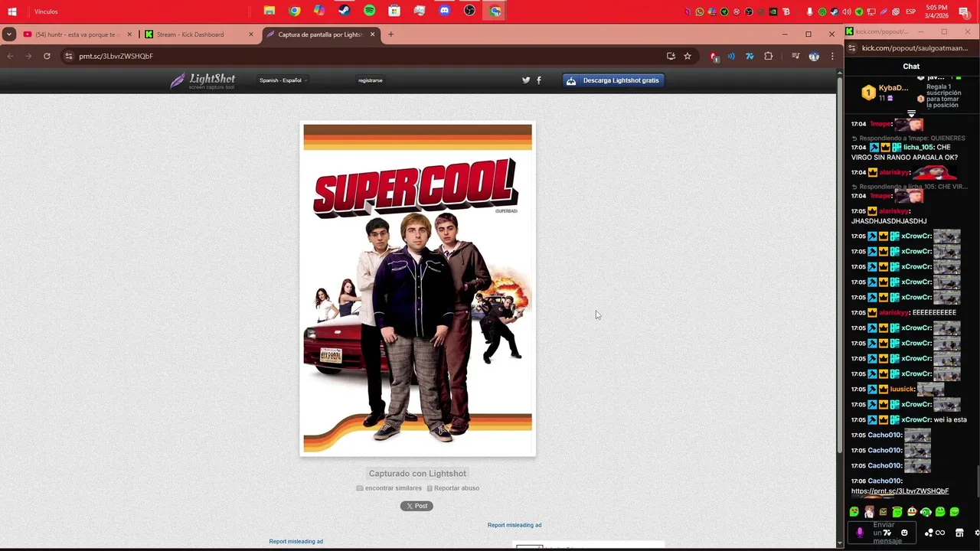Viewport: 980px width, 551px height.
Task: Click the X Post share button
Action: pos(416,506)
